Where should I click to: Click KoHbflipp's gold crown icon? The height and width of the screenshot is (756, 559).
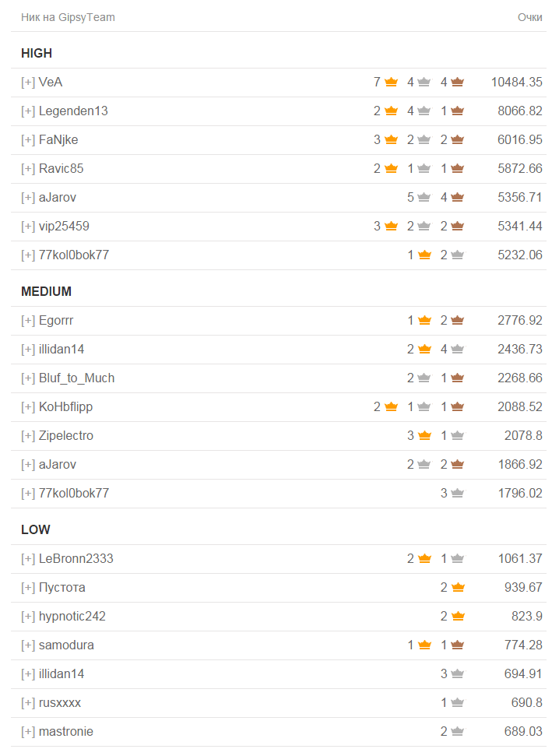391,406
